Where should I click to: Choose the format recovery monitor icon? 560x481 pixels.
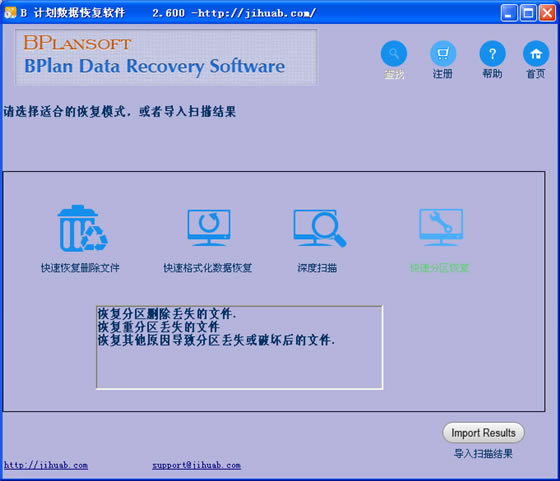point(209,227)
